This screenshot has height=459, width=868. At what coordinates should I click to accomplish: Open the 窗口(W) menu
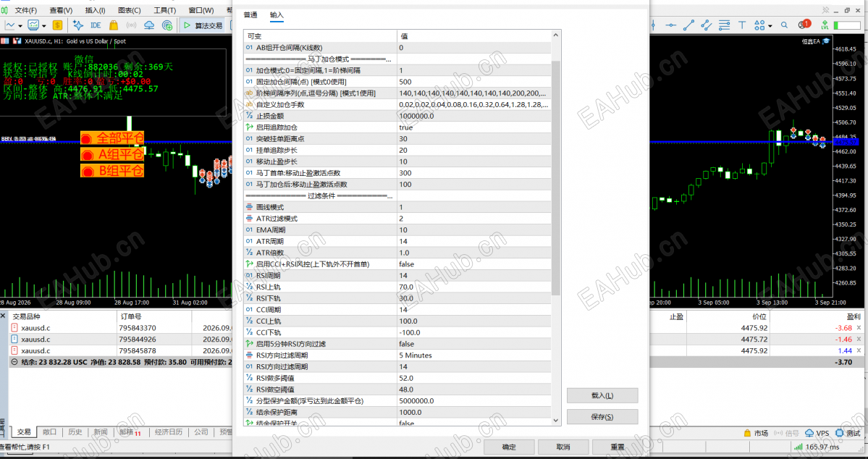click(201, 11)
